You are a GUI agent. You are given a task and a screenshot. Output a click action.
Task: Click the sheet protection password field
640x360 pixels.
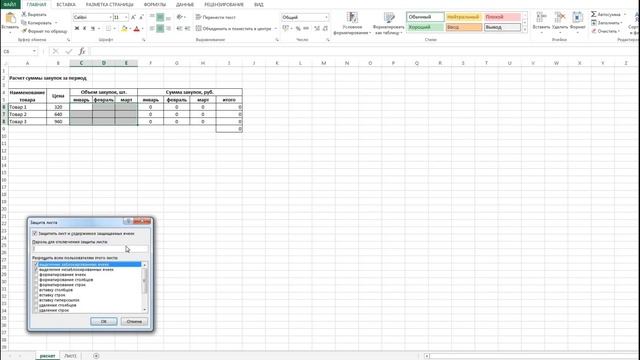(x=90, y=249)
